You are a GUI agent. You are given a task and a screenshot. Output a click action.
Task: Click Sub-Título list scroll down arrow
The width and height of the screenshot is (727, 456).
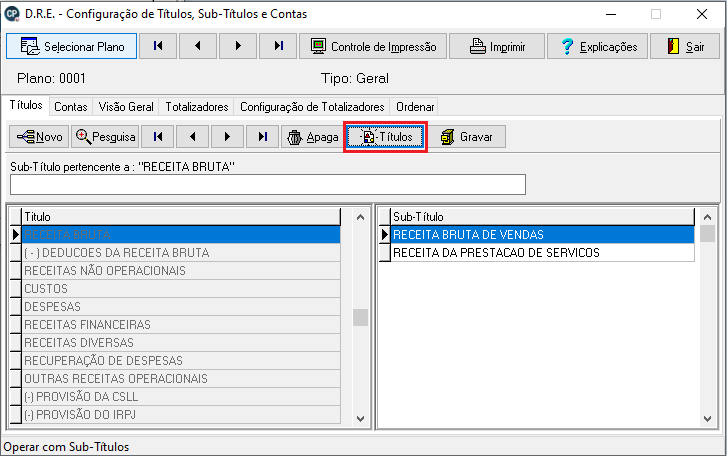pyautogui.click(x=707, y=419)
